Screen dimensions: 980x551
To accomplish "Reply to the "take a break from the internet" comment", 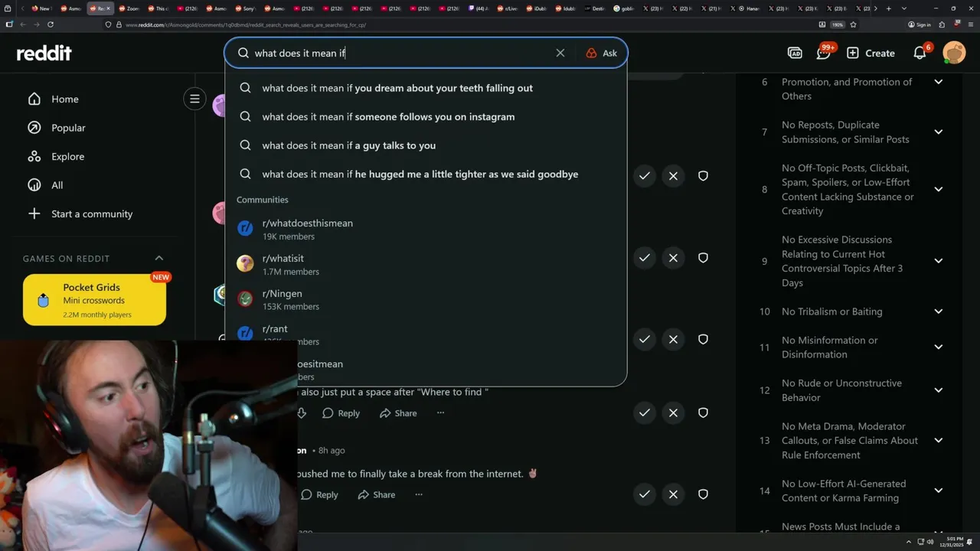I will click(x=319, y=495).
